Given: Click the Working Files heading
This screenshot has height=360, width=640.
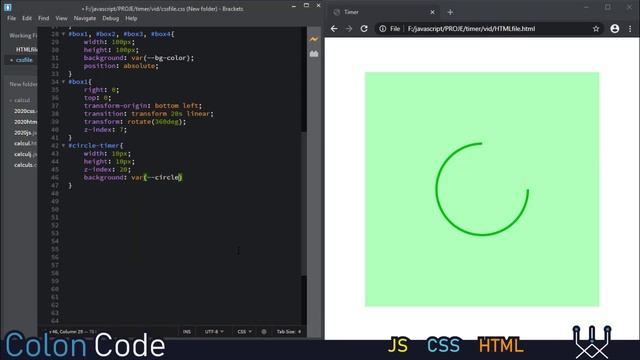Looking at the screenshot, I should (x=23, y=36).
